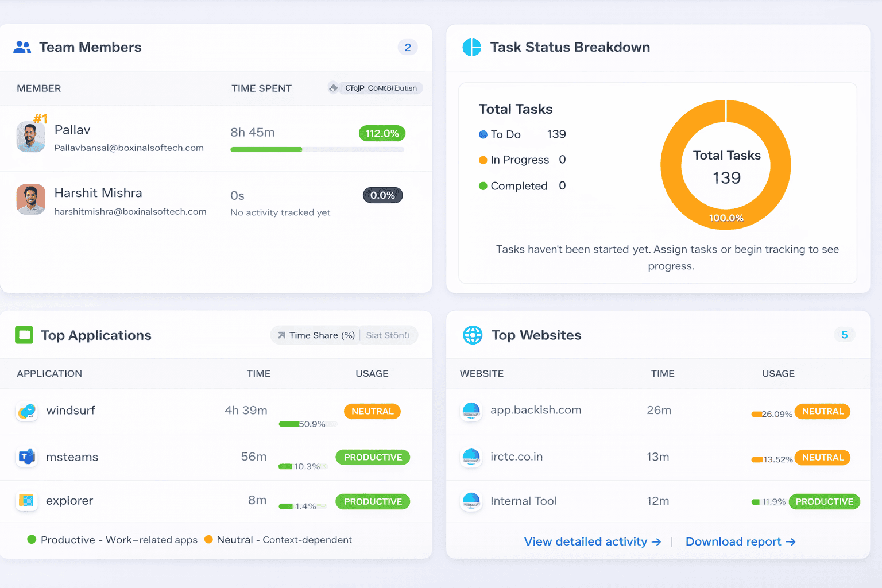882x588 pixels.
Task: Click the icon inside the contribution column pill
Action: (334, 88)
